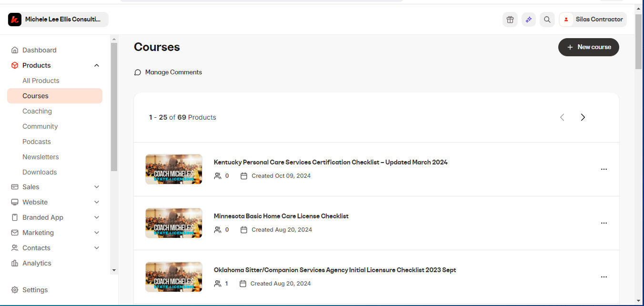Expand the Sales sidebar section

[x=97, y=187]
